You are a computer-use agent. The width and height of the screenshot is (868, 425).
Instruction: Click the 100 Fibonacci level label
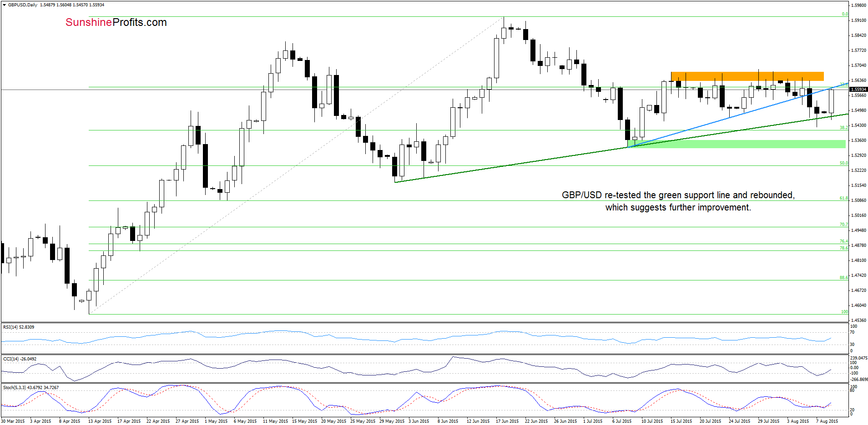844,312
